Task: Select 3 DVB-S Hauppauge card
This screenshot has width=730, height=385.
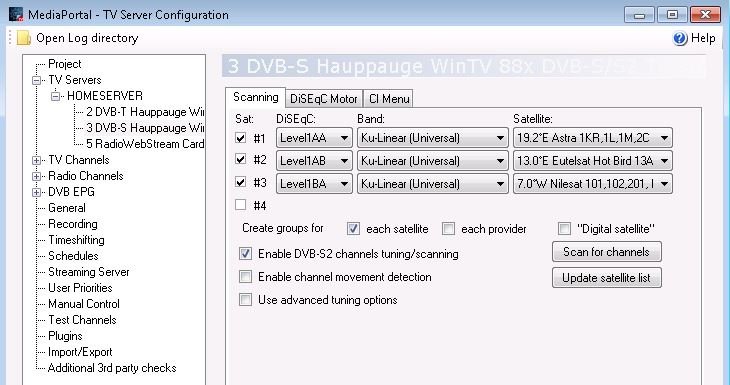Action: coord(145,128)
